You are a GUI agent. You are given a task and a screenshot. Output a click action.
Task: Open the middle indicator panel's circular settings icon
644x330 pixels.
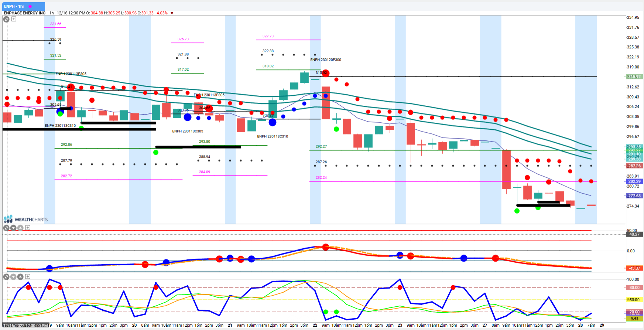tap(6, 228)
